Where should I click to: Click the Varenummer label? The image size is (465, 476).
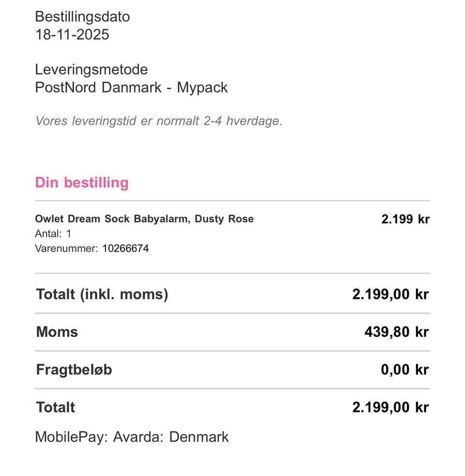coord(66,249)
